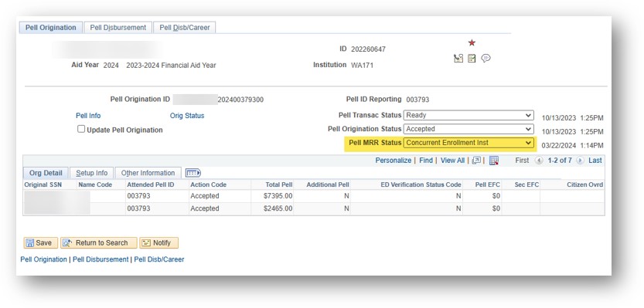Image resolution: width=644 pixels, height=308 pixels.
Task: Click the Attended Pell ID column header
Action: coord(151,184)
